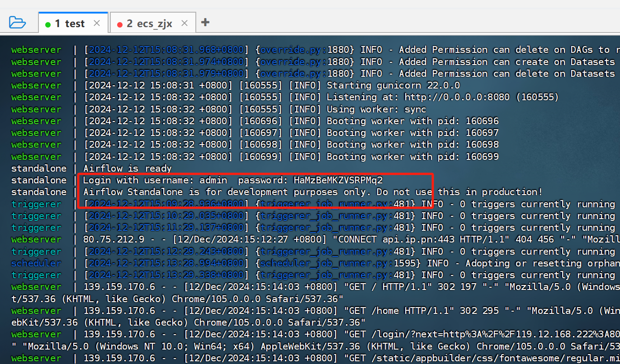Close the "2 ecs_zjx" tab
620x364 pixels.
[184, 23]
